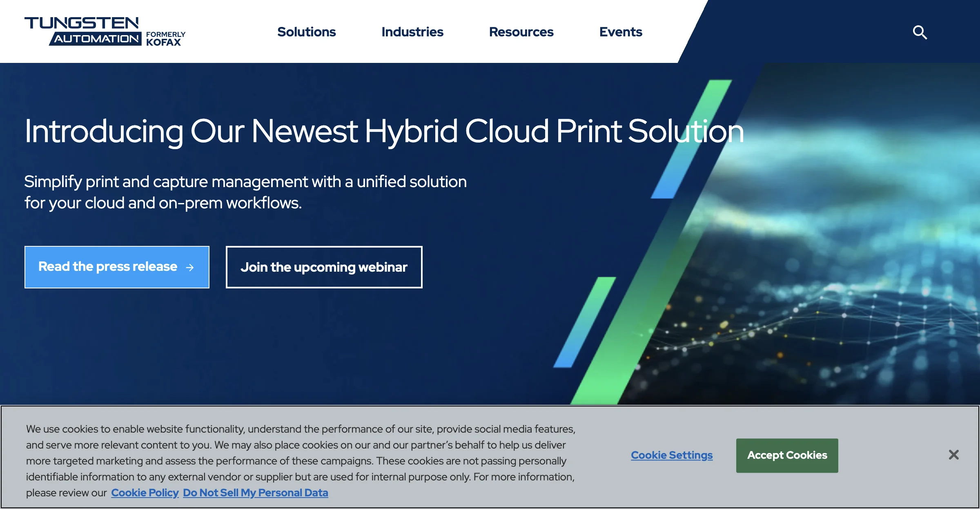Read the press release link
980x509 pixels.
point(117,266)
